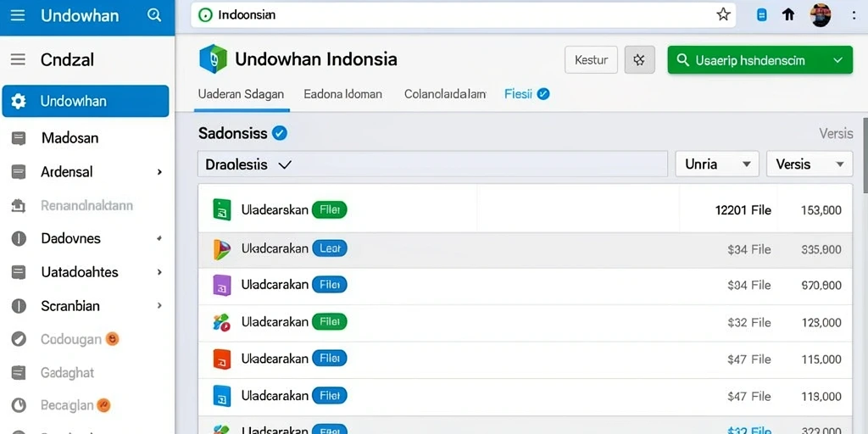Open the user profile avatar

(821, 15)
